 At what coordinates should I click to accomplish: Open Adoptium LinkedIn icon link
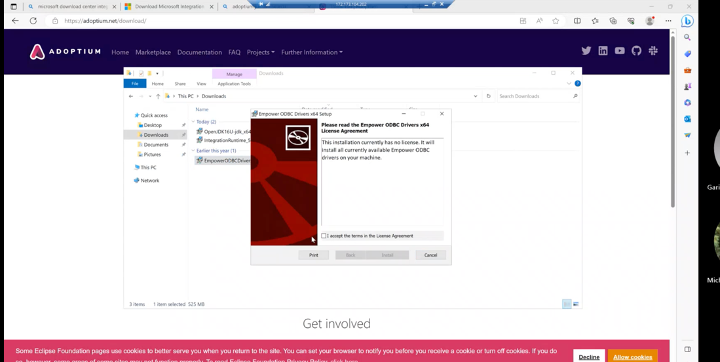[x=603, y=51]
